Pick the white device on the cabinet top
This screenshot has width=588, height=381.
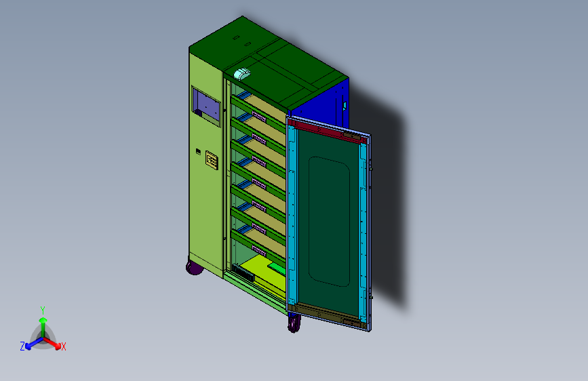point(242,73)
